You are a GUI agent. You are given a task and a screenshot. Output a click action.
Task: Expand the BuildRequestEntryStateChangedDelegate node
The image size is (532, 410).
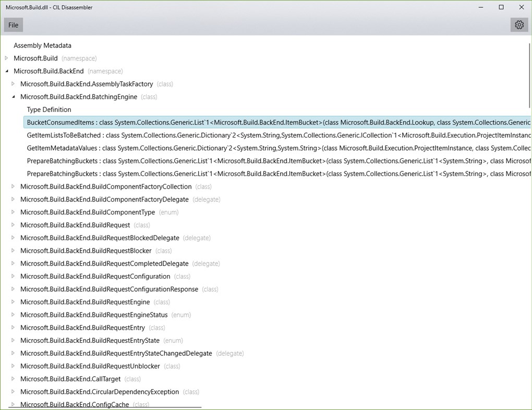[13, 353]
